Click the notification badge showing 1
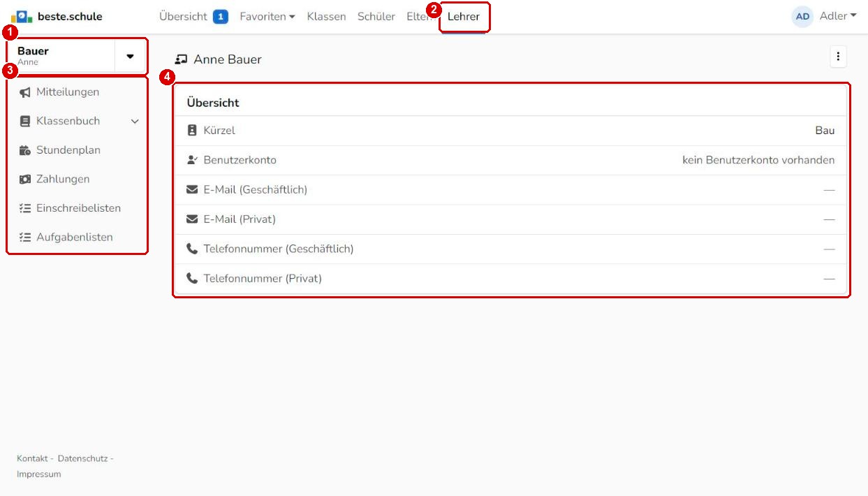This screenshot has width=868, height=496. point(221,17)
